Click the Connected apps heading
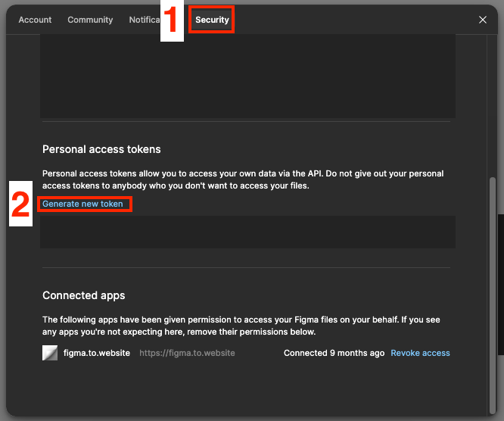 [x=83, y=295]
